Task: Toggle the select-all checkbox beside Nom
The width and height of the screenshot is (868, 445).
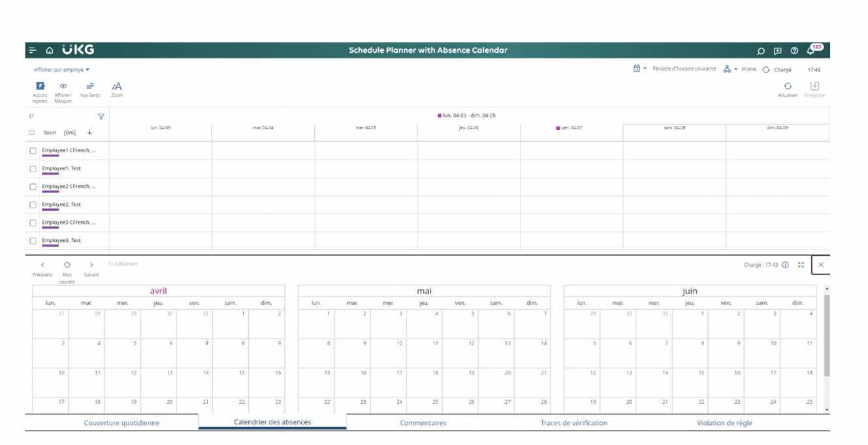Action: [31, 132]
